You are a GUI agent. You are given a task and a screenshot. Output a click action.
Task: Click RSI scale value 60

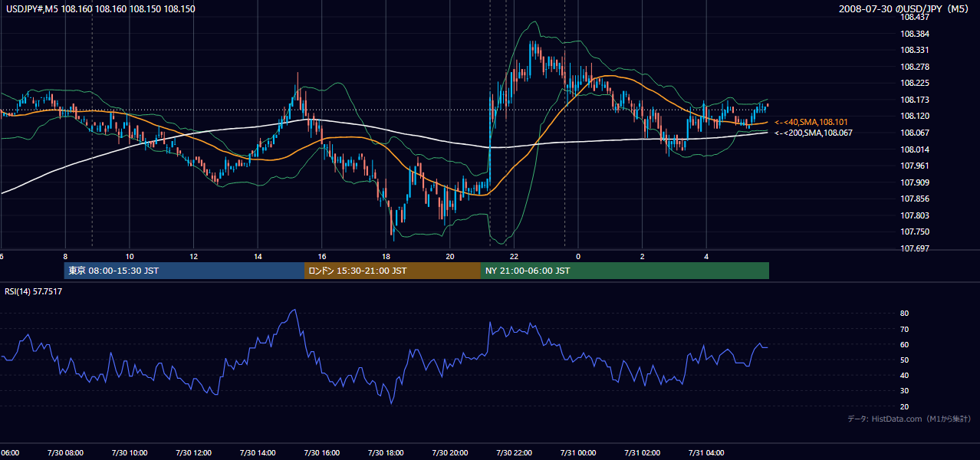pos(905,344)
